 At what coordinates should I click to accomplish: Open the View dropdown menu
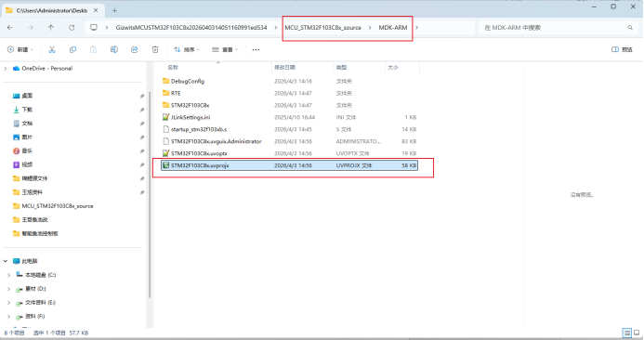click(225, 49)
